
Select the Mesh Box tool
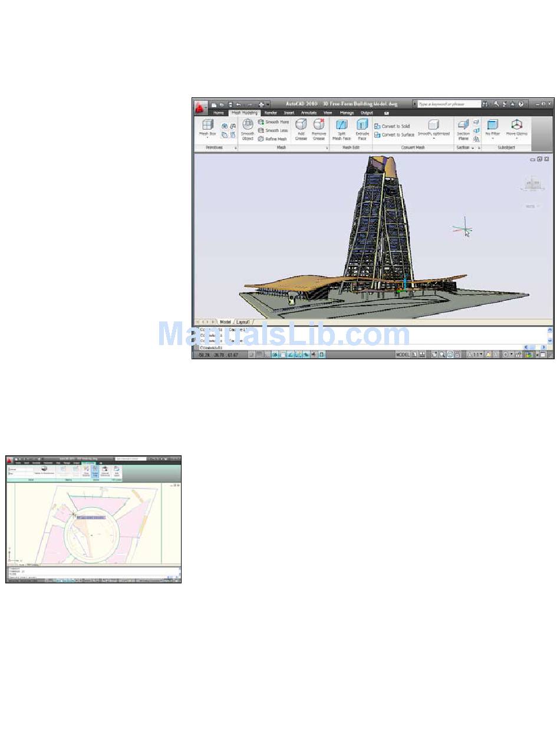click(207, 128)
